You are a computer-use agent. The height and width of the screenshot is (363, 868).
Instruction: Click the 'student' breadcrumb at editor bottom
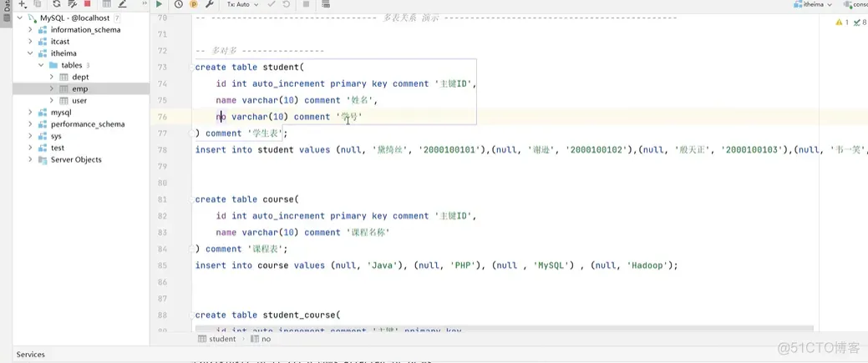217,339
